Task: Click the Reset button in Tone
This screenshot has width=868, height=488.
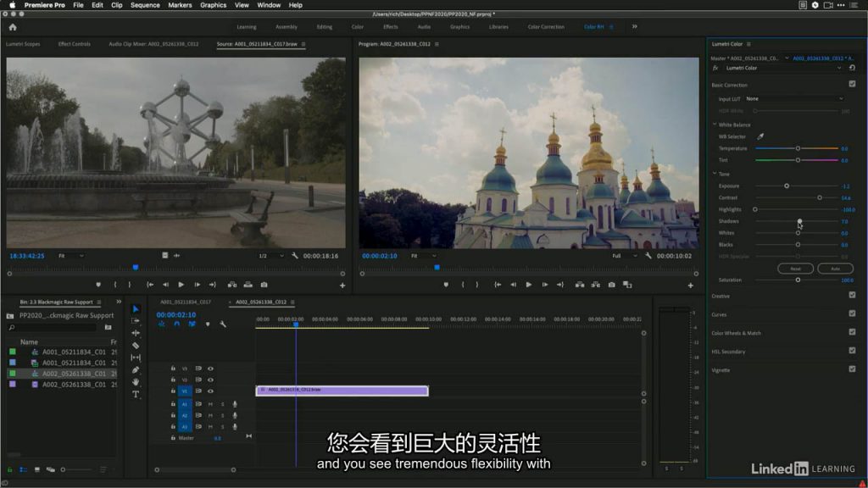Action: click(795, 269)
